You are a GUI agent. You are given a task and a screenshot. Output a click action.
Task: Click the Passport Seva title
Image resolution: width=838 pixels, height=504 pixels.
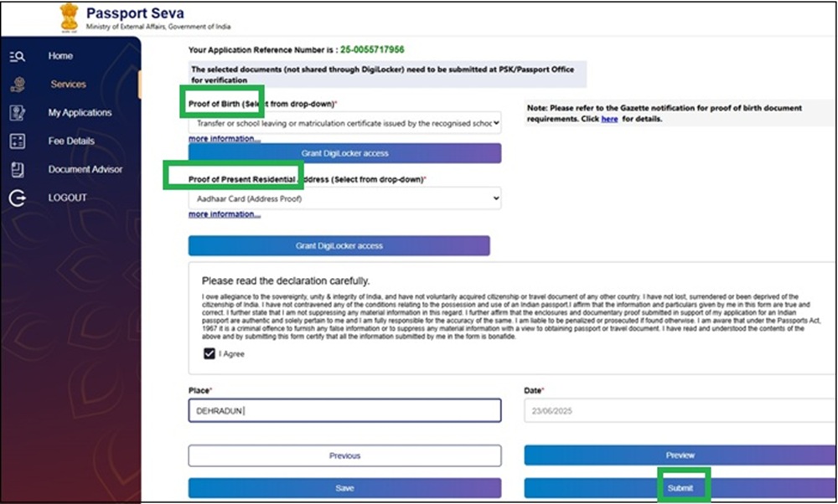(135, 13)
